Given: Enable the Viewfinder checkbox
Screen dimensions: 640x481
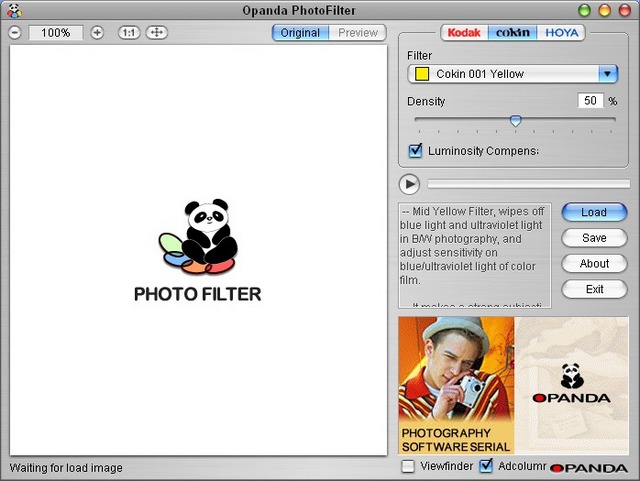Looking at the screenshot, I should pyautogui.click(x=408, y=466).
